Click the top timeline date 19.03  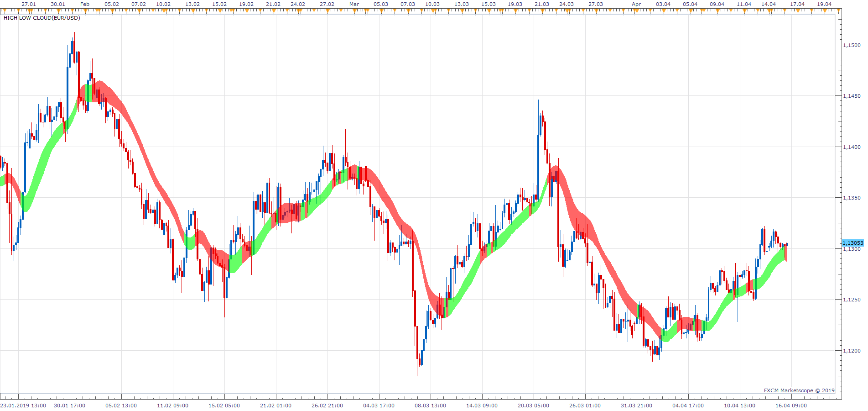click(x=515, y=4)
